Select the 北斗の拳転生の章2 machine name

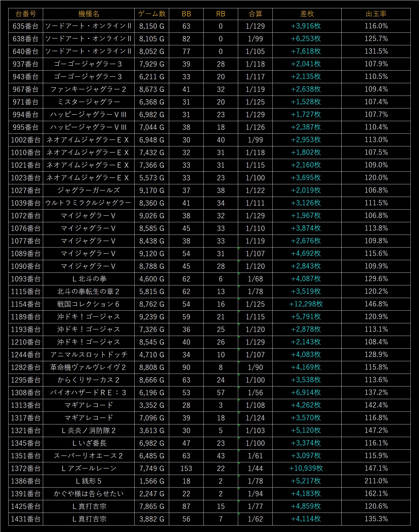coord(89,292)
